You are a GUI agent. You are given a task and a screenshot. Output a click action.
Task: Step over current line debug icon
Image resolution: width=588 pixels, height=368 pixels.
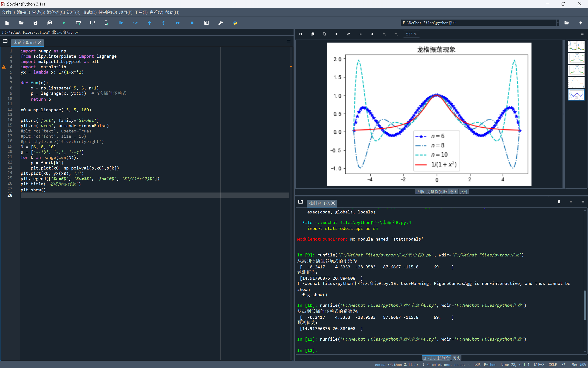point(135,23)
